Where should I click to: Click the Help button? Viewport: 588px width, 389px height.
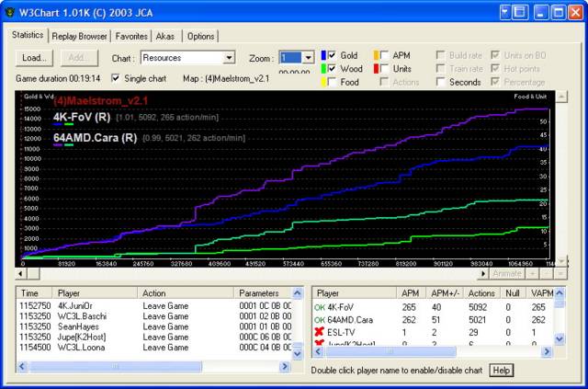(x=501, y=371)
